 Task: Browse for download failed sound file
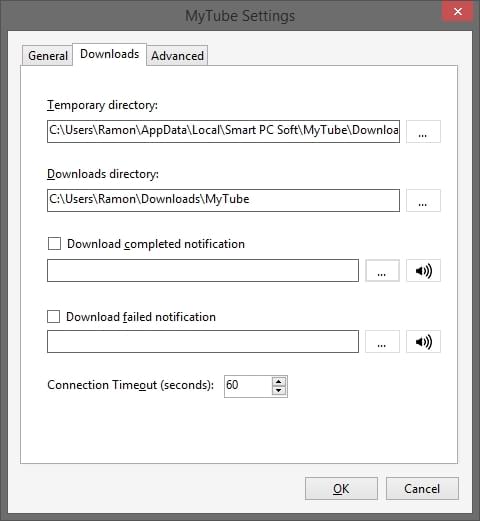pos(382,341)
